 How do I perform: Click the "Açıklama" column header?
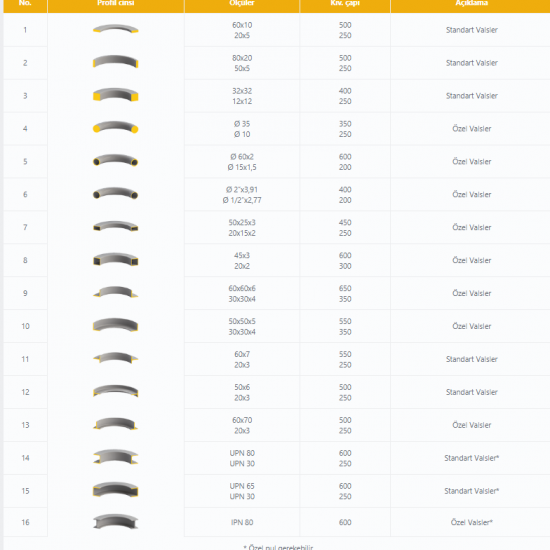click(x=471, y=4)
